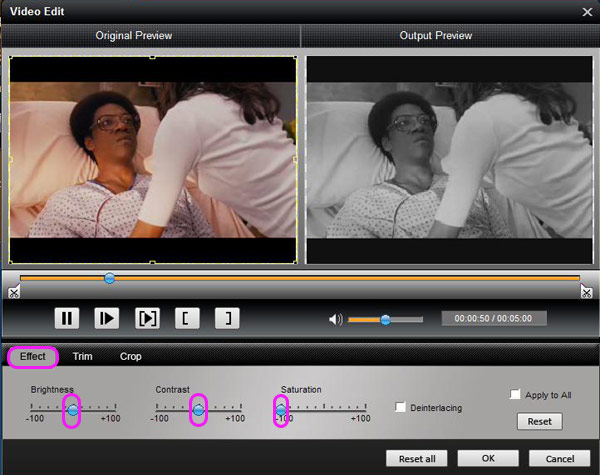This screenshot has width=600, height=475.
Task: Go to the Crop tab
Action: 131,356
